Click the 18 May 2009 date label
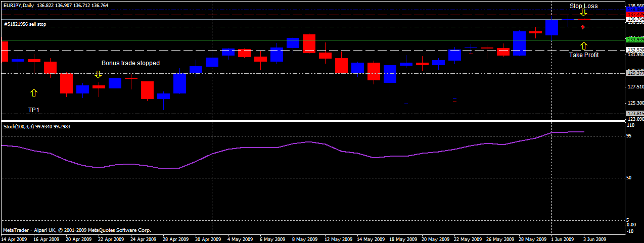Screen dimensions: 644x243 tap(404, 239)
